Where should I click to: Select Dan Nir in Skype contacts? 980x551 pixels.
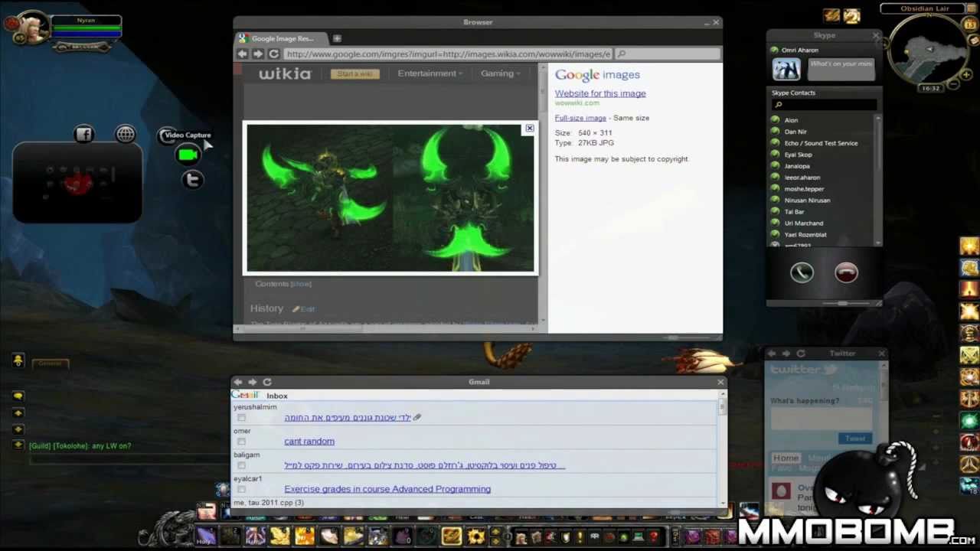pos(795,132)
